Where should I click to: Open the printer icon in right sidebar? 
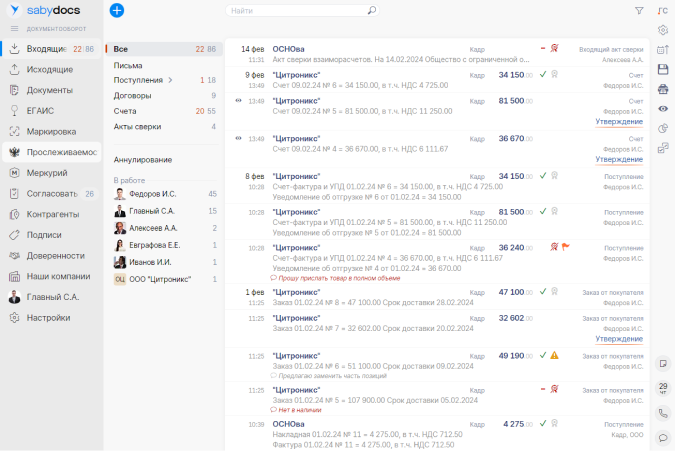tap(663, 89)
